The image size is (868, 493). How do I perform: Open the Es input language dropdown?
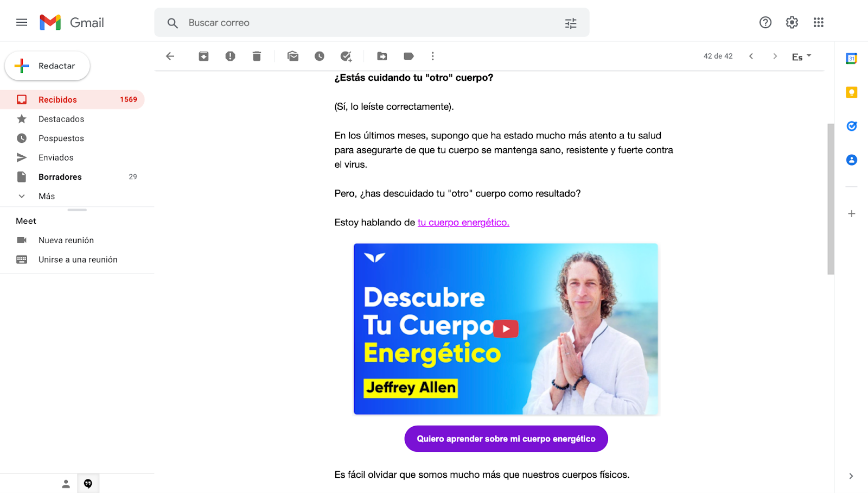(x=801, y=56)
